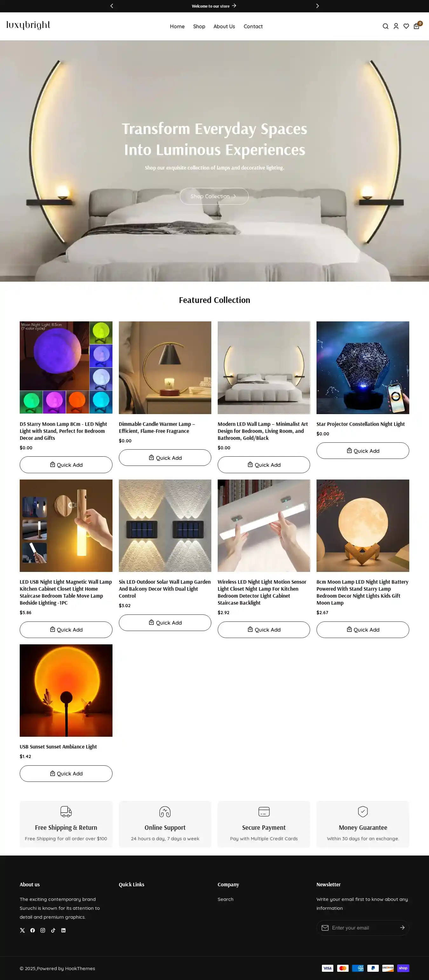This screenshot has height=980, width=429.
Task: Open the shopping cart bag icon
Action: point(416,26)
